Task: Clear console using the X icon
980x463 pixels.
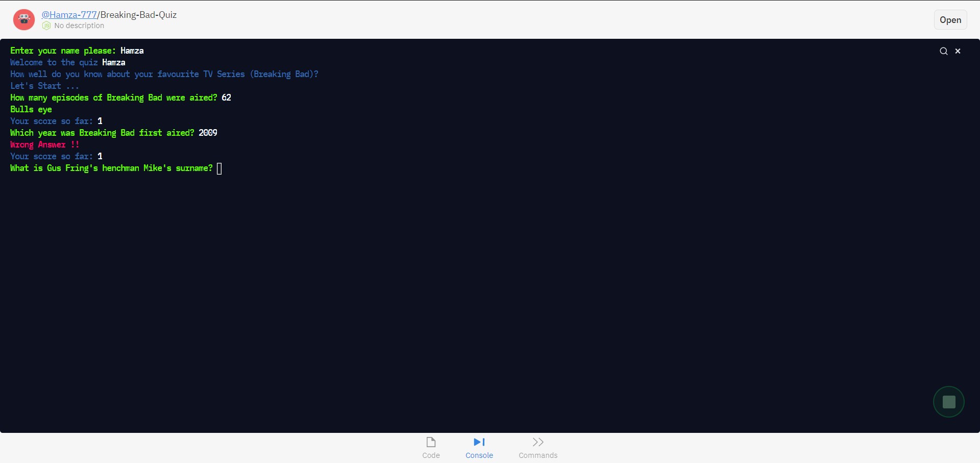Action: 958,51
